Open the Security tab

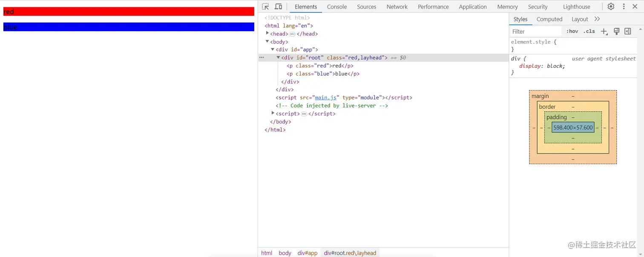pyautogui.click(x=538, y=7)
